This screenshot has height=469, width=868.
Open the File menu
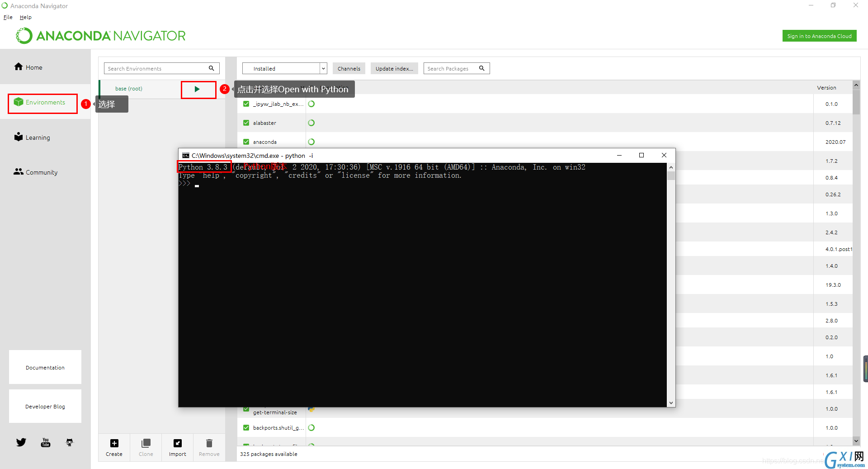(x=8, y=17)
